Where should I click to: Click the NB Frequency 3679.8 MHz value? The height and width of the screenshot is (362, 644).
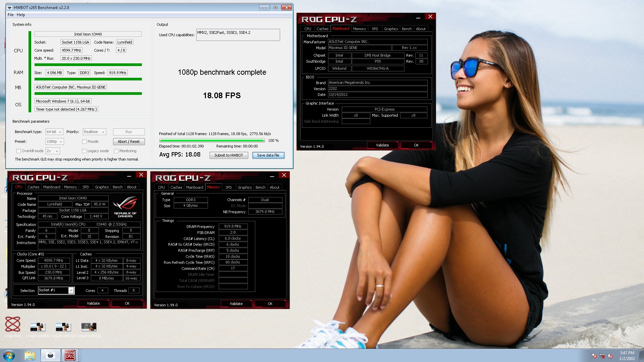pos(265,212)
